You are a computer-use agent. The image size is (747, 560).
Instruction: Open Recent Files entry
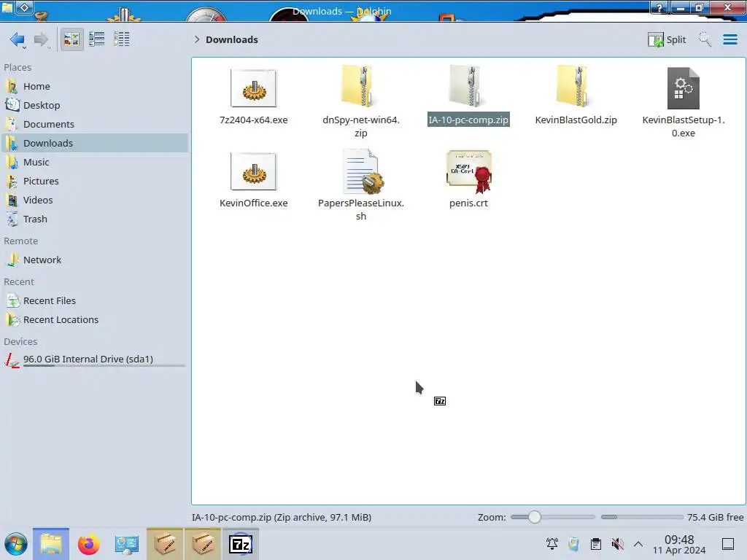click(94, 301)
